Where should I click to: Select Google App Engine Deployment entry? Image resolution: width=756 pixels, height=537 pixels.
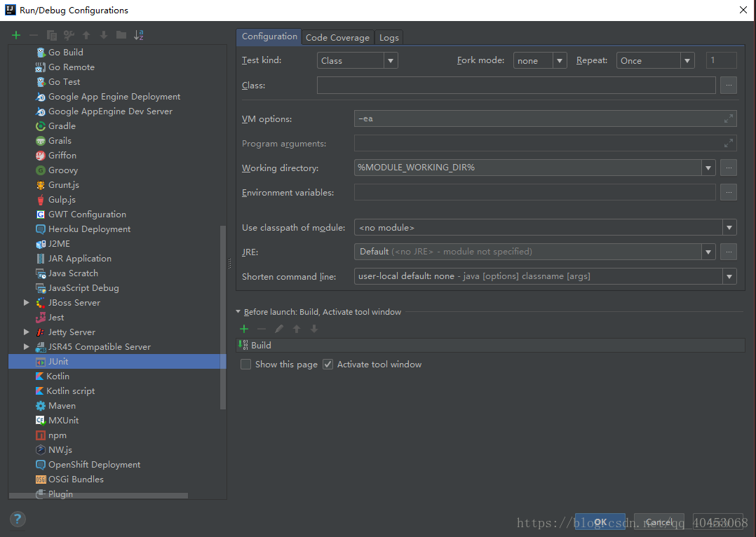(x=114, y=97)
